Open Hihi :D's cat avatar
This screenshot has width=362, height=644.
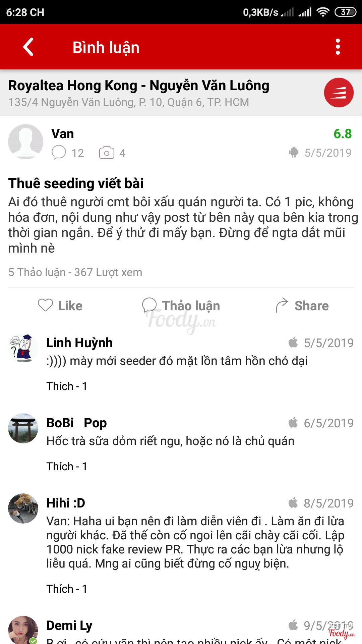pyautogui.click(x=23, y=508)
